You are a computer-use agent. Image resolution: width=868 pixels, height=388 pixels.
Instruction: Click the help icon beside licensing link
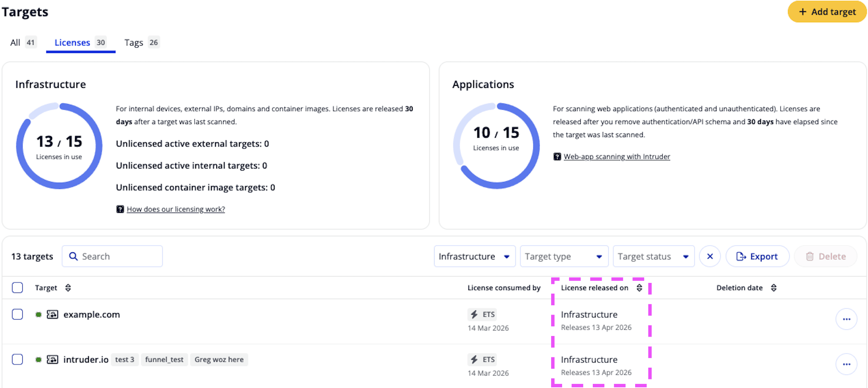(x=120, y=209)
